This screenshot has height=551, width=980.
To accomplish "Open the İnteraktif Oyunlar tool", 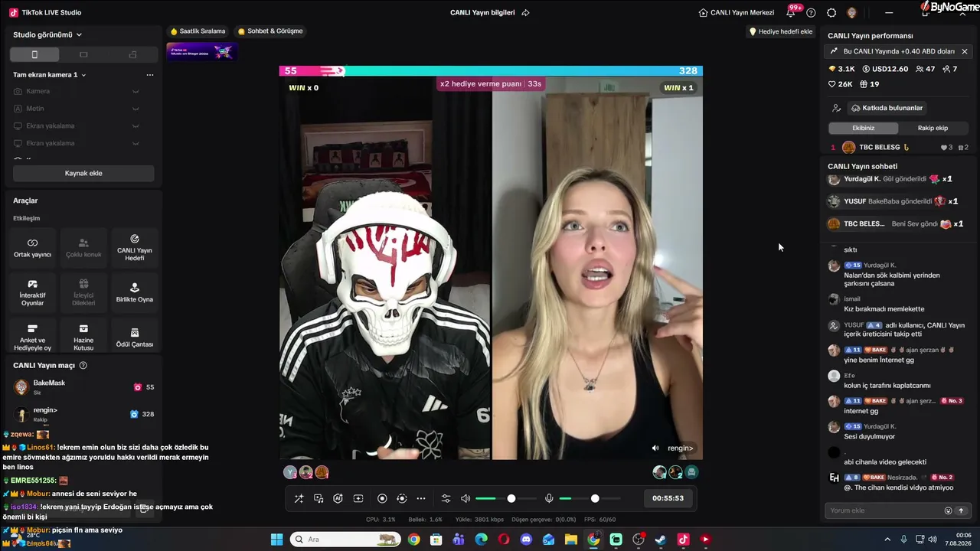I will pyautogui.click(x=32, y=292).
